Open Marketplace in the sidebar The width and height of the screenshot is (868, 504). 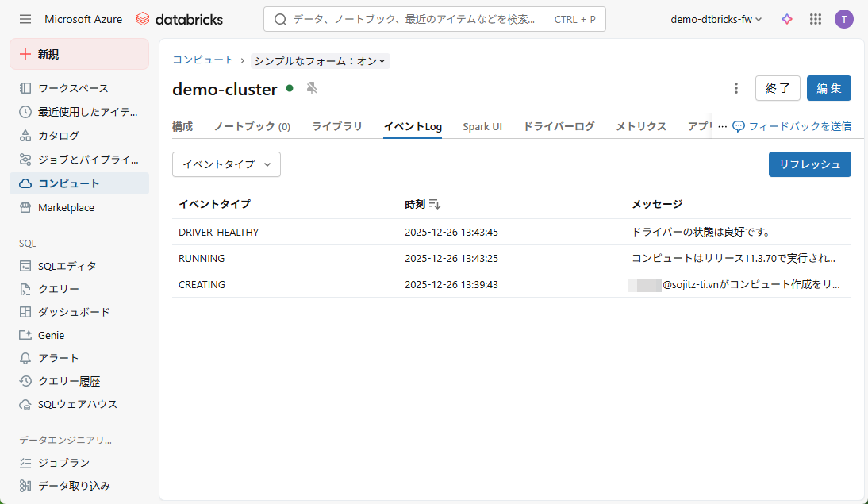(66, 207)
